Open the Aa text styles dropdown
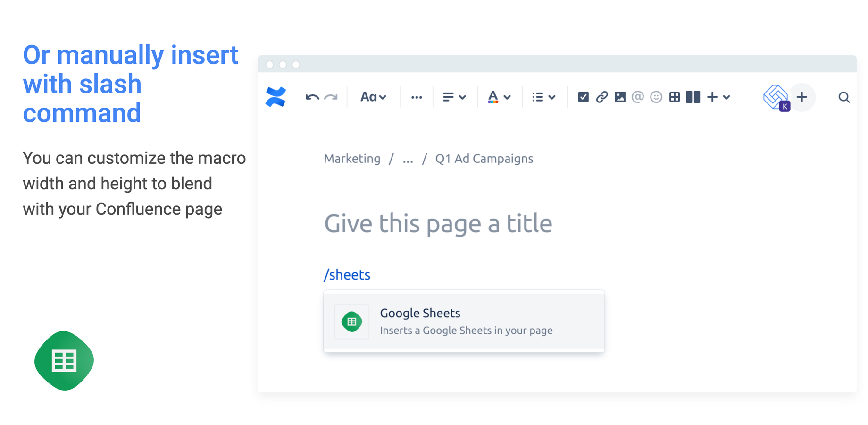 [373, 97]
